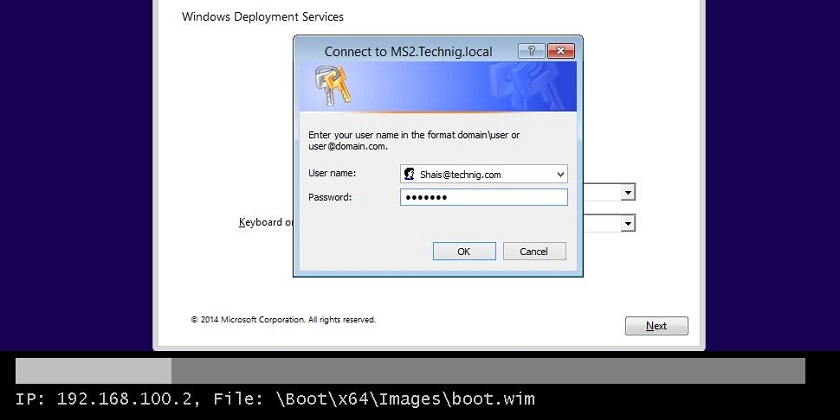Screen dimensions: 840x420
Task: Focus the User name field
Action: [x=484, y=174]
